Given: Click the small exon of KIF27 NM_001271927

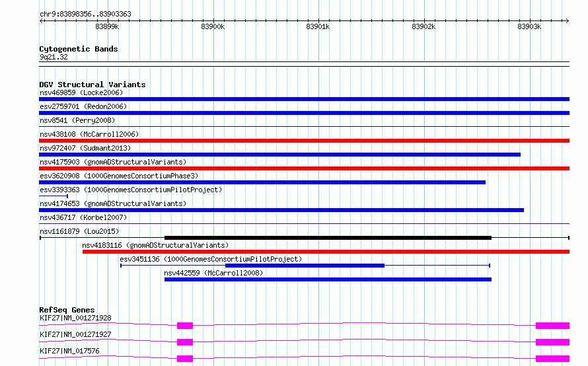Looking at the screenshot, I should click(185, 342).
